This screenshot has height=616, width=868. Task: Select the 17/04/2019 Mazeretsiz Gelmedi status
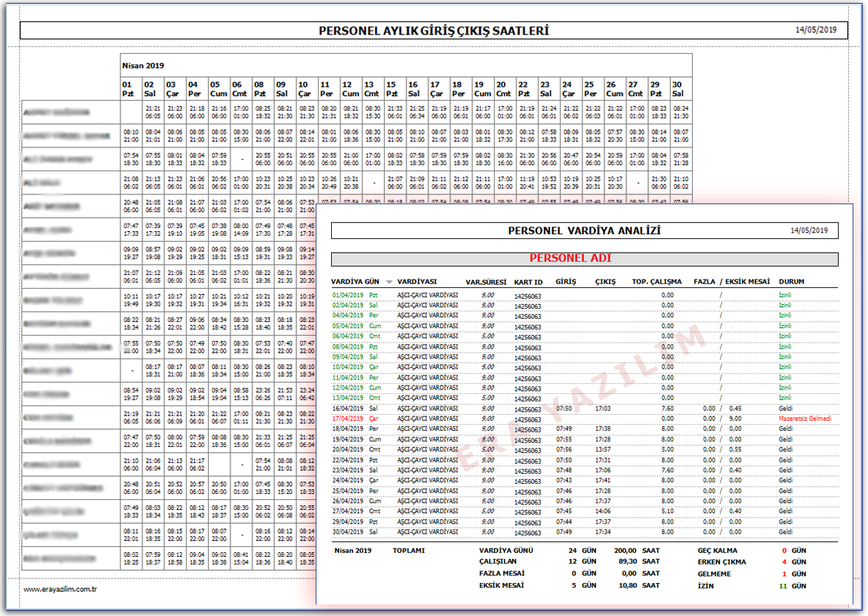pos(805,419)
